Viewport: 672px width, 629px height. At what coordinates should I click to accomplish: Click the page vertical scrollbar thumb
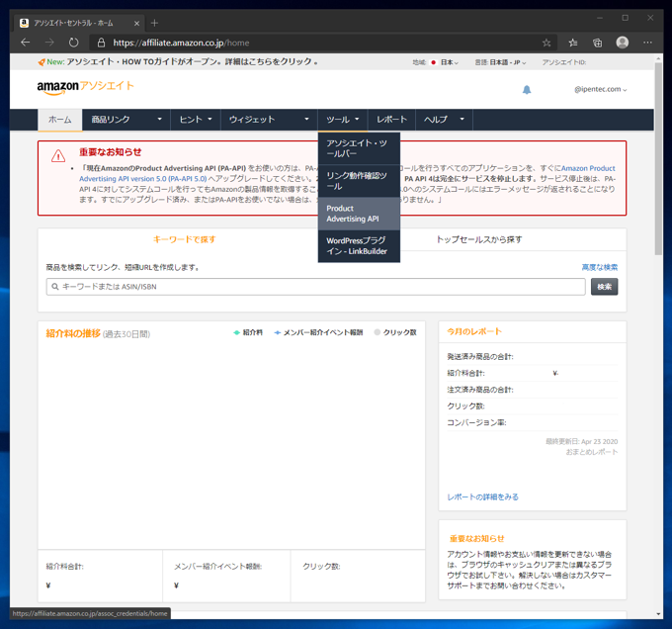pos(658,158)
